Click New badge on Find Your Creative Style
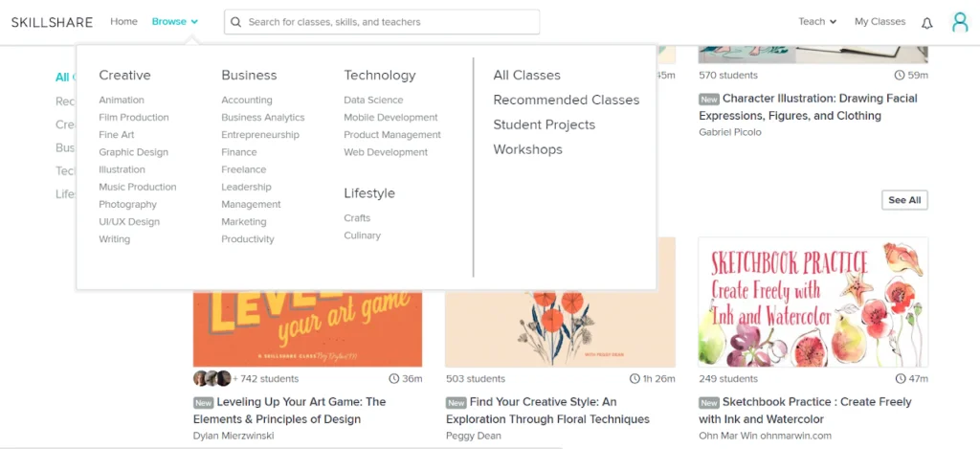 tap(457, 403)
